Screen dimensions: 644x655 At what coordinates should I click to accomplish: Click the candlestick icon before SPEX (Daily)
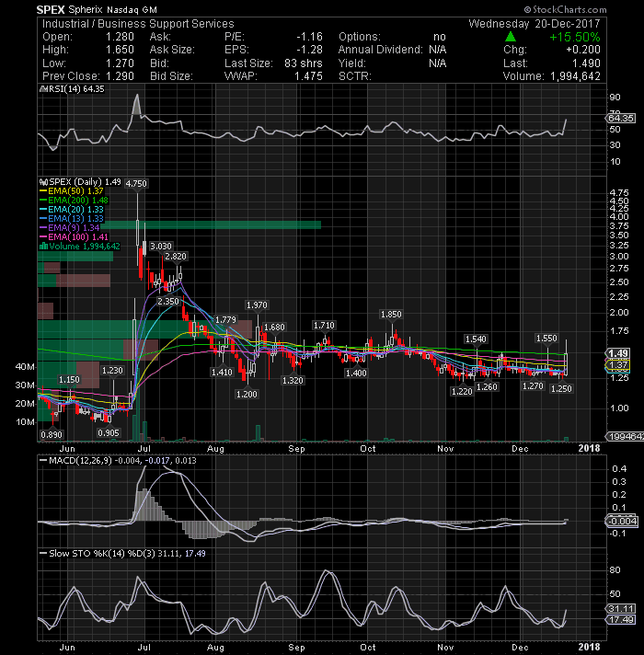pyautogui.click(x=43, y=182)
